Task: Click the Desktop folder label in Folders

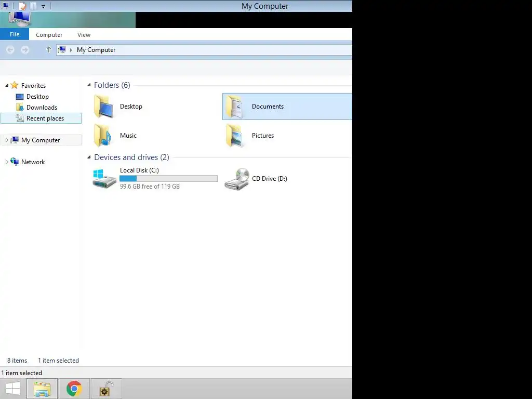Action: pos(131,106)
